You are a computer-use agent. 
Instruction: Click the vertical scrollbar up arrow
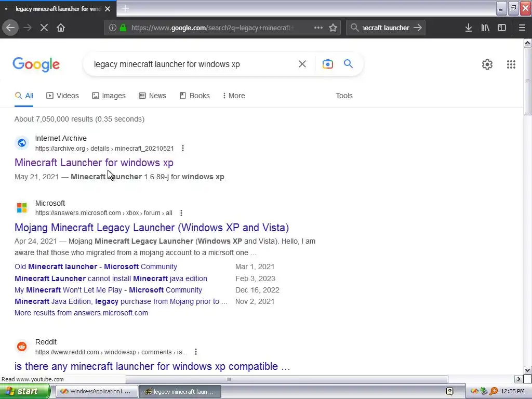coord(528,43)
